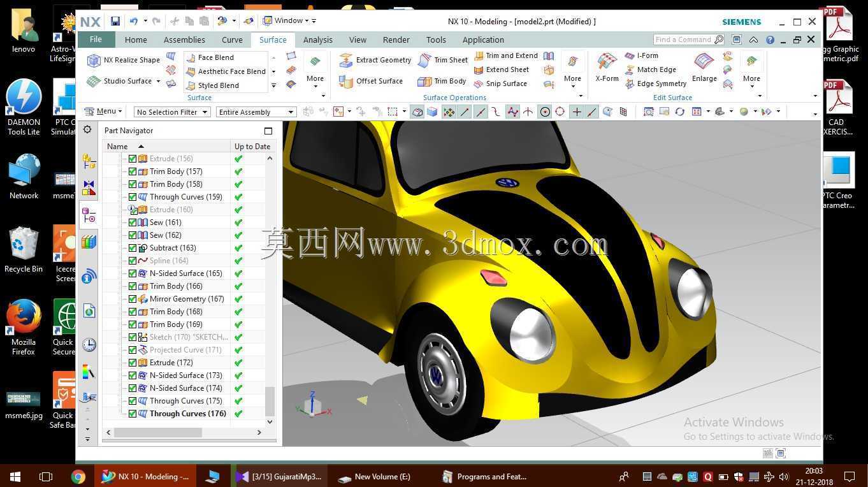Open the Undo history dropdown arrow
Image resolution: width=868 pixels, height=487 pixels.
point(145,21)
